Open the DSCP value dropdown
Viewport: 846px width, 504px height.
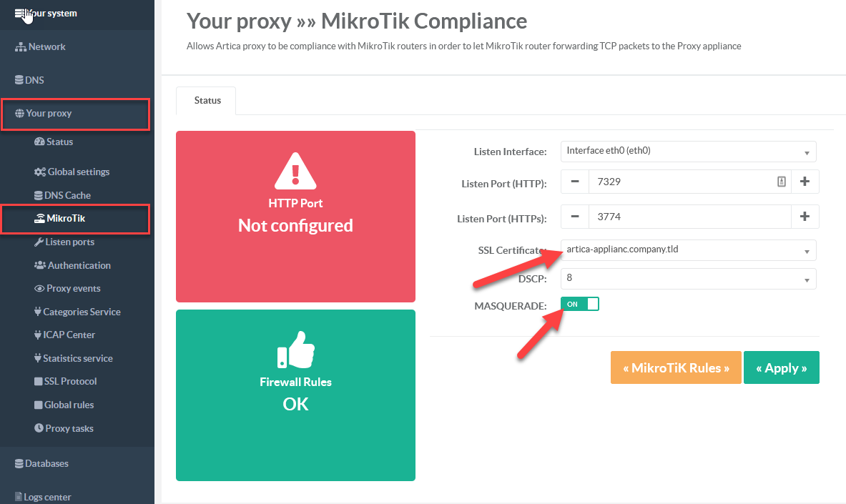click(688, 278)
